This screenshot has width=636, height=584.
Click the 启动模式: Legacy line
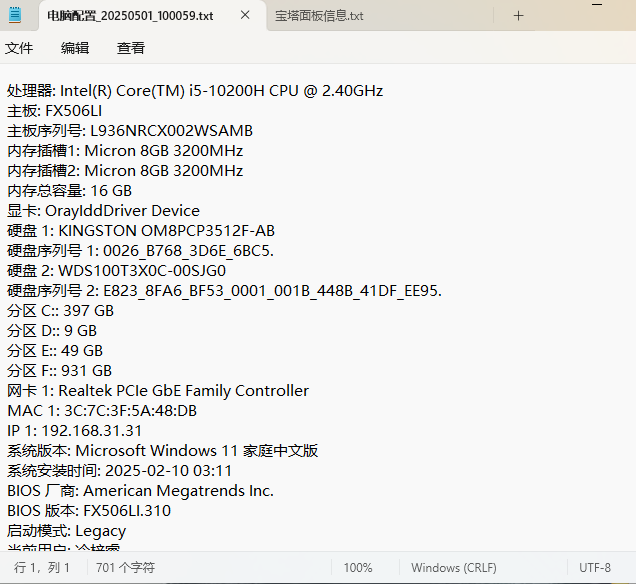click(x=67, y=531)
